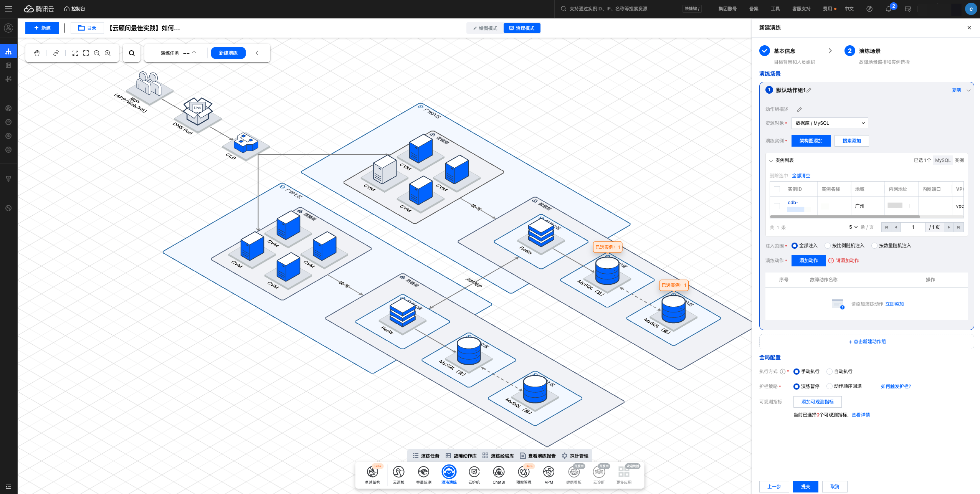Click the 添加动作 button
980x494 pixels.
(808, 261)
